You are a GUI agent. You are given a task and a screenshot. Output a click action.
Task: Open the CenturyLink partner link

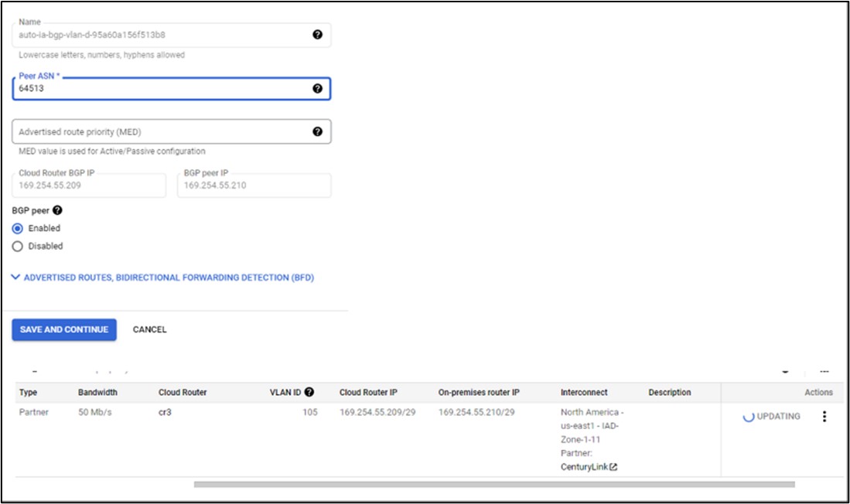(584, 467)
